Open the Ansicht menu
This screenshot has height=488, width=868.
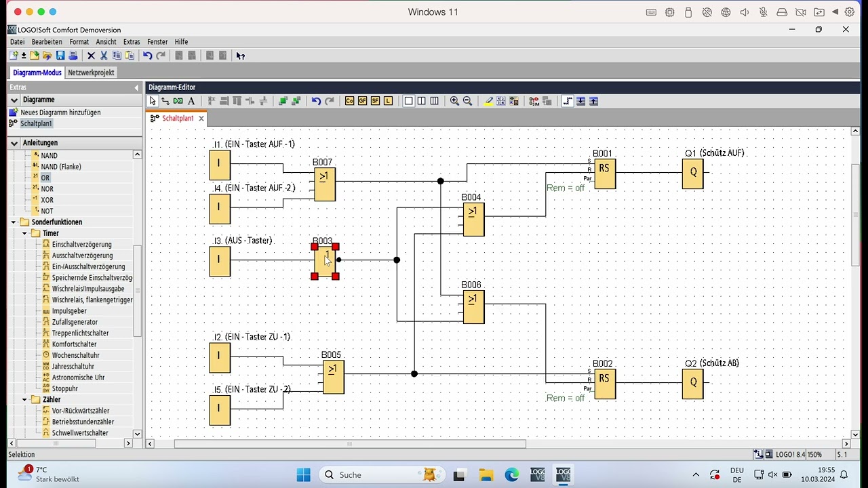[x=106, y=42]
